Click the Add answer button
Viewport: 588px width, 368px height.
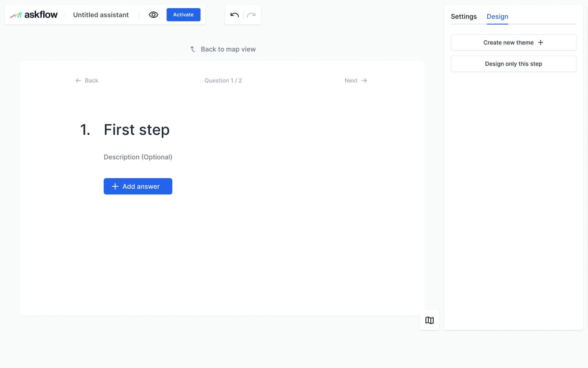138,186
